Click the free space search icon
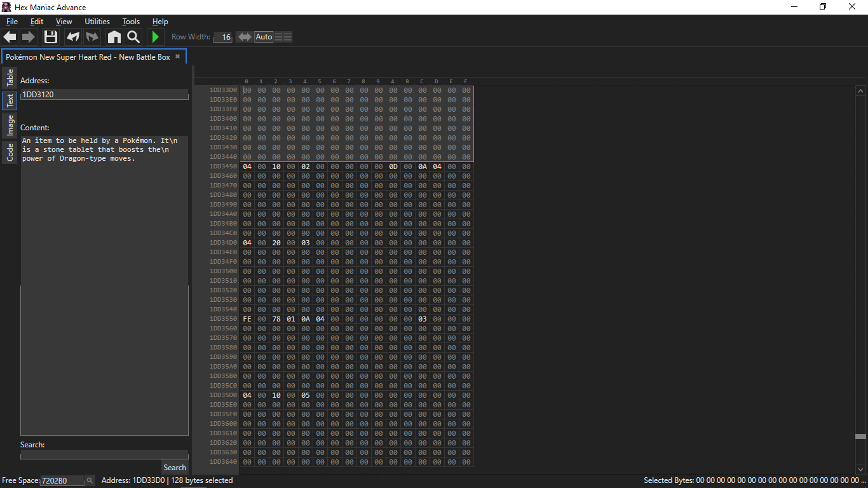The height and width of the screenshot is (488, 868). pos(90,480)
